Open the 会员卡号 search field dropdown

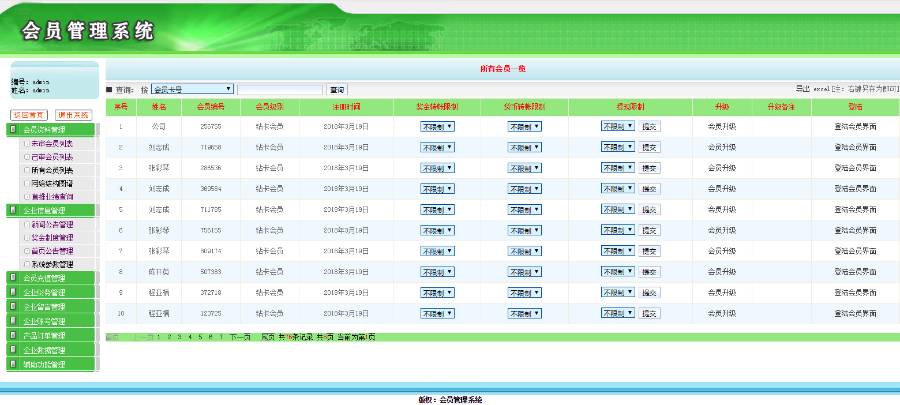[192, 89]
